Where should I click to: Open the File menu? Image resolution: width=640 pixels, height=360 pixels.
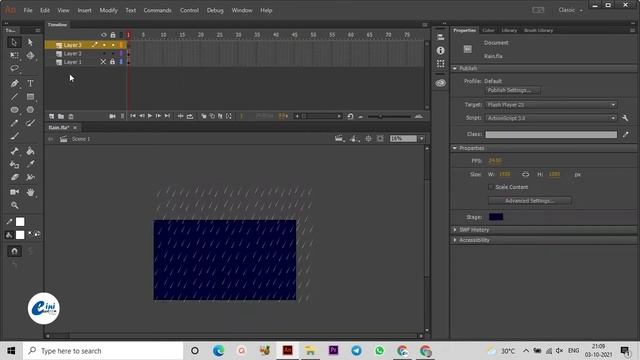click(28, 11)
